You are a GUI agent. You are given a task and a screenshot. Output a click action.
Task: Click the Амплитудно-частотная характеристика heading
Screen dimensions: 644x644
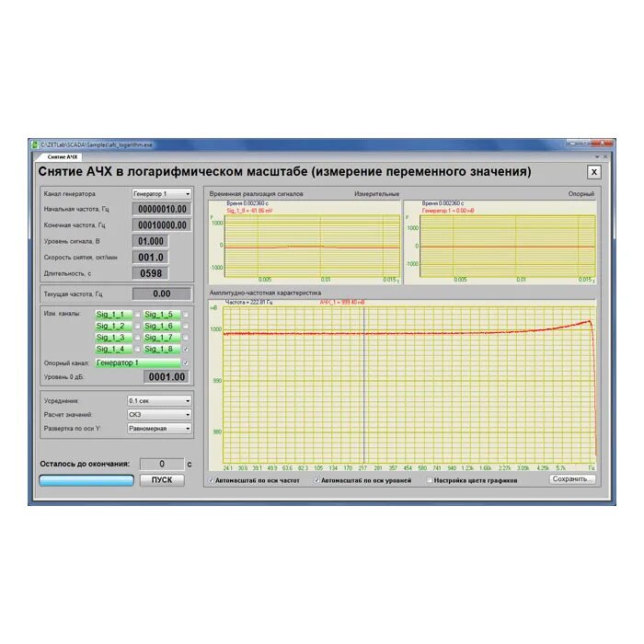point(265,293)
